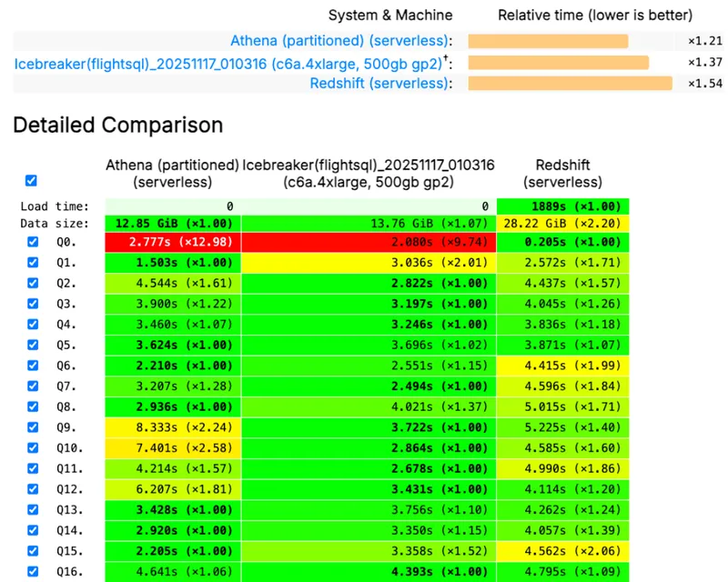Uncheck the Q14 query checkbox
This screenshot has height=582, width=728.
pos(33,530)
